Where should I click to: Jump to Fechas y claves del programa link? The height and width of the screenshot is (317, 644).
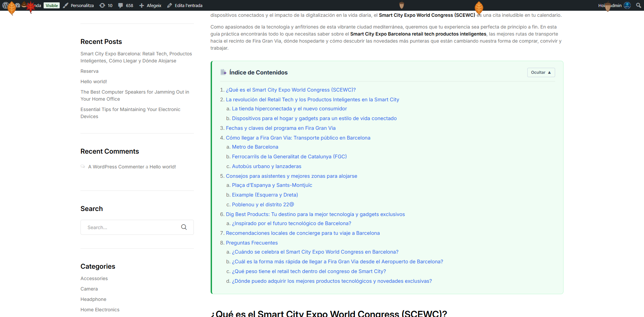click(281, 128)
